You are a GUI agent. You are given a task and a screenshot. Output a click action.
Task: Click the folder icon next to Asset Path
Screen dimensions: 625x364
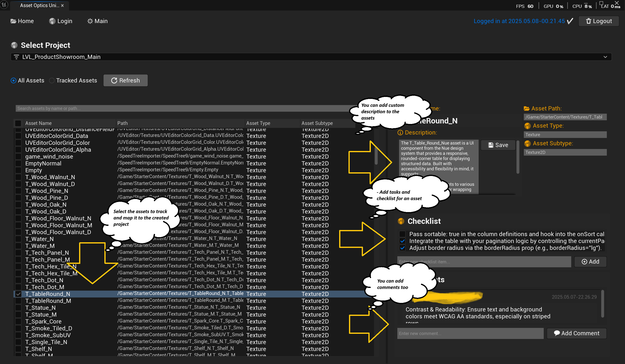click(527, 108)
